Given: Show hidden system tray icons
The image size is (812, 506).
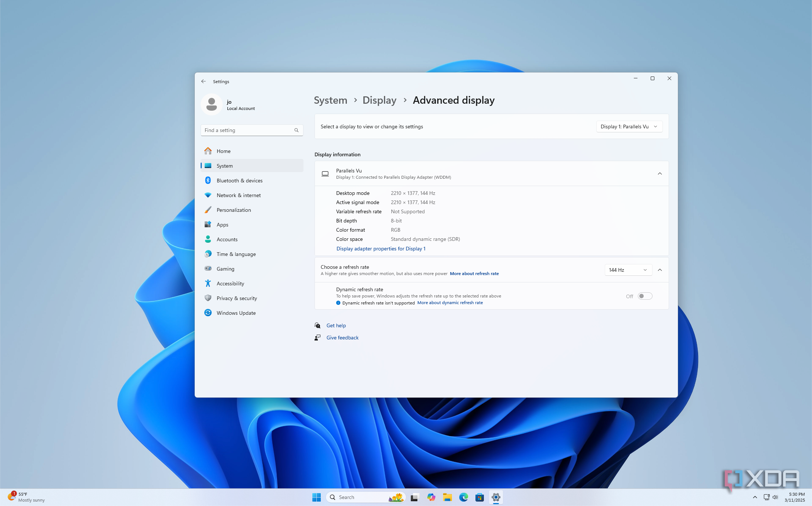Looking at the screenshot, I should click(x=755, y=497).
